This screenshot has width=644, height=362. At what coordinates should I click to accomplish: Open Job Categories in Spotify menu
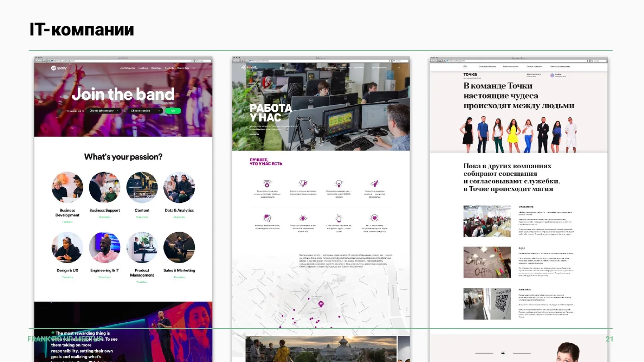(x=127, y=68)
